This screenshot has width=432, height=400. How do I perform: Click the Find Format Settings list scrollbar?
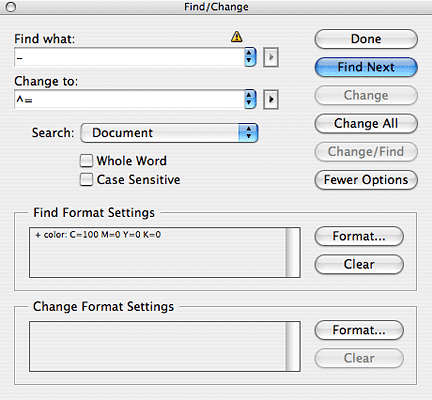coord(293,252)
